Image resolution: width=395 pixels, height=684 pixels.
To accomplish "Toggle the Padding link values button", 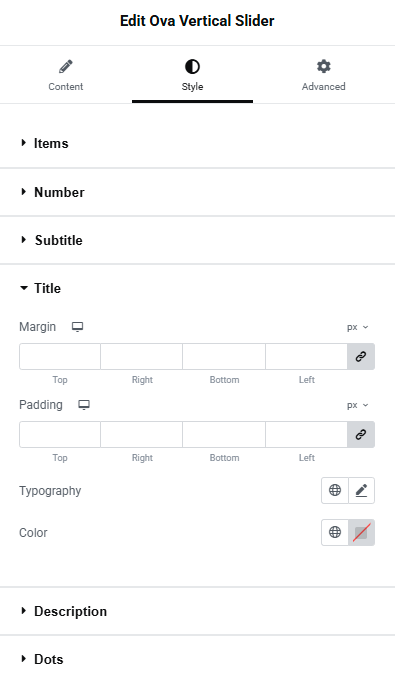I will [x=361, y=434].
